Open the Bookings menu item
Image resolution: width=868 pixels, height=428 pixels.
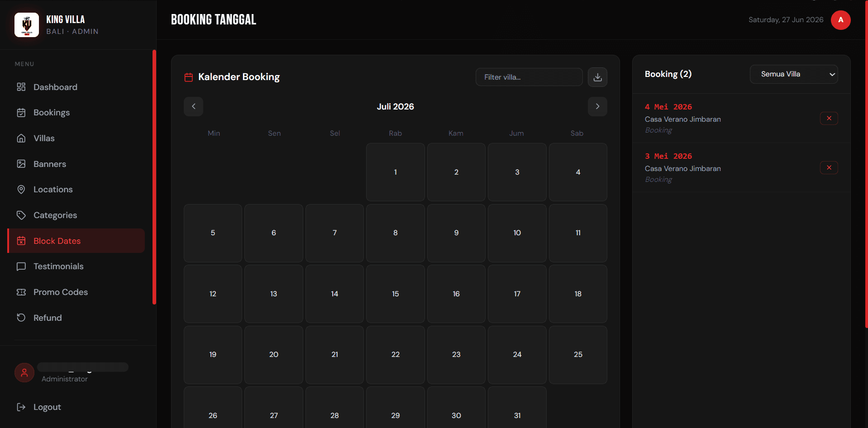pos(76,113)
